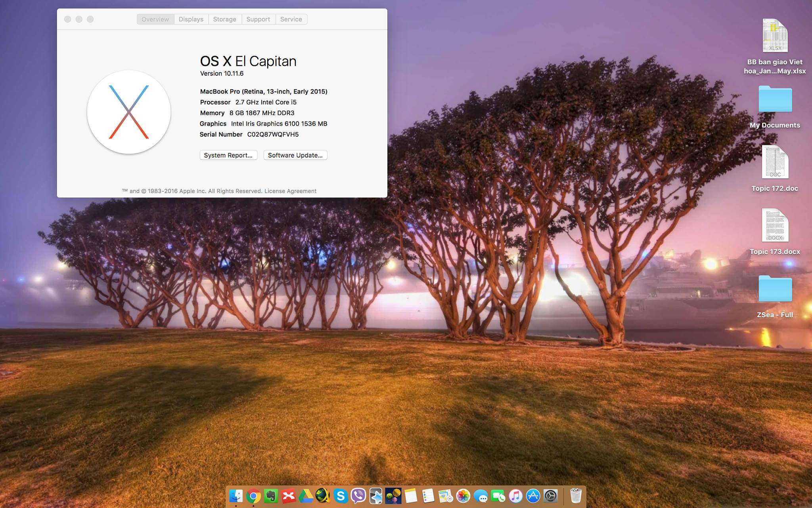Switch to the Overview tab
This screenshot has height=508, width=812.
pyautogui.click(x=155, y=19)
